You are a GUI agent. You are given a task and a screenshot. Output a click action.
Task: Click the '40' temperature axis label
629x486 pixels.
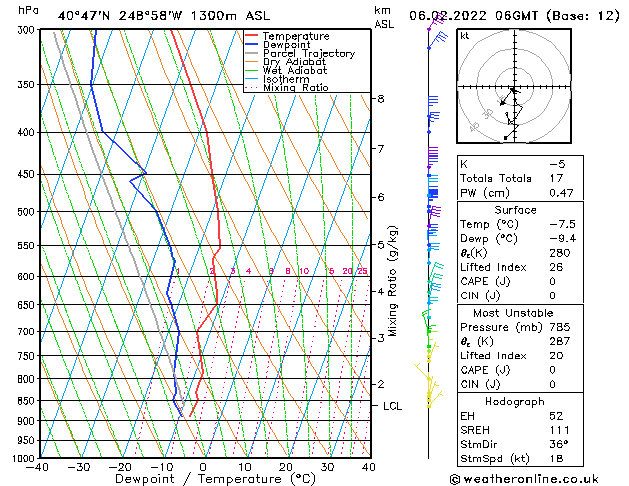point(368,467)
